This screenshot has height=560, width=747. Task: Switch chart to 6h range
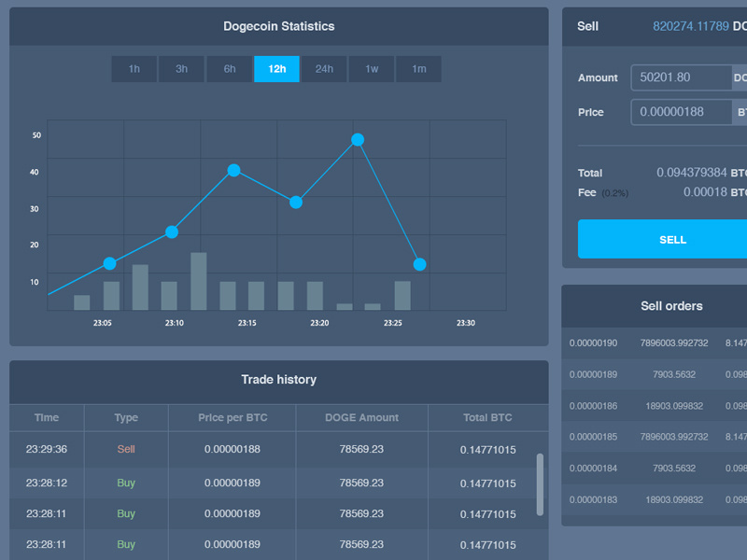coord(229,69)
